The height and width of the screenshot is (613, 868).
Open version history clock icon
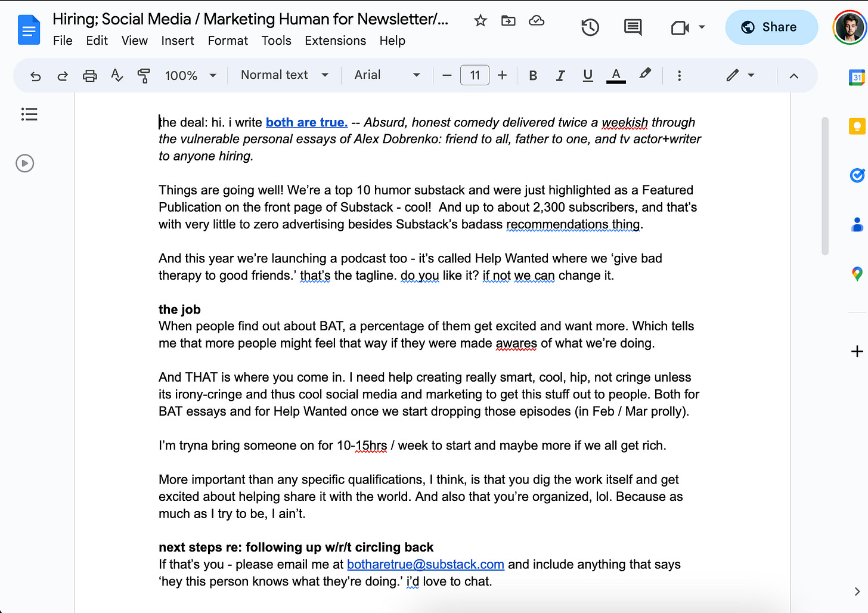pos(590,27)
